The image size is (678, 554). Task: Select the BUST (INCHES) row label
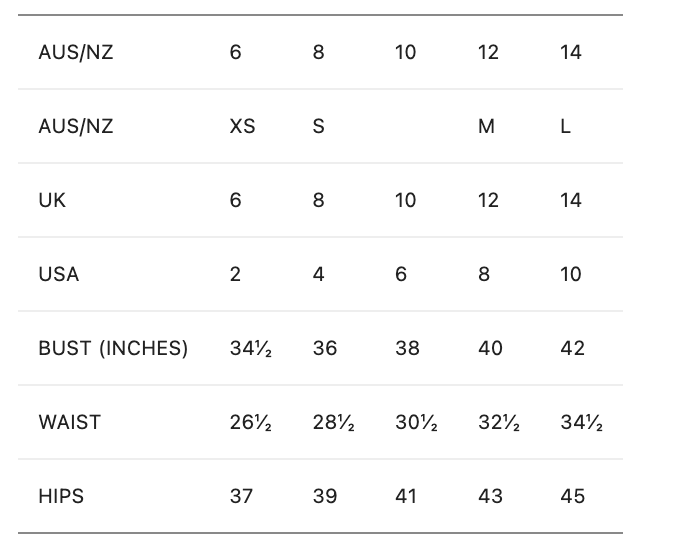(x=113, y=348)
